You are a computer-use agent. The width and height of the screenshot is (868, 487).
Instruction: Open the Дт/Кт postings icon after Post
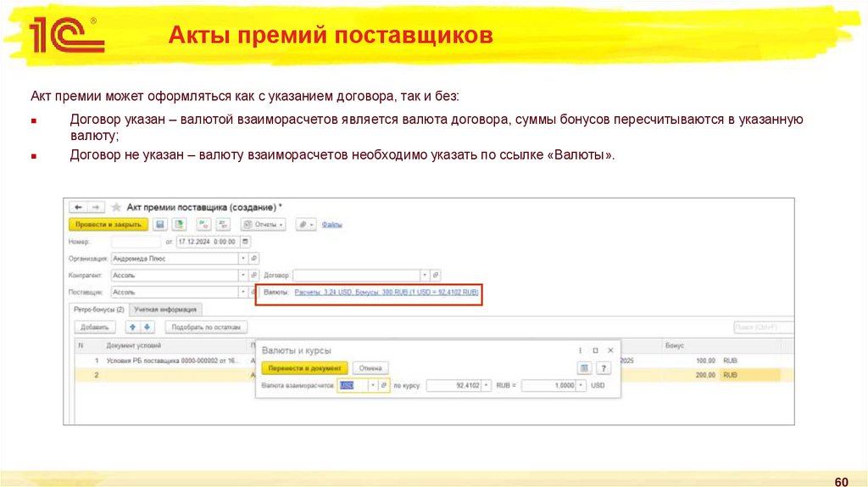point(203,224)
